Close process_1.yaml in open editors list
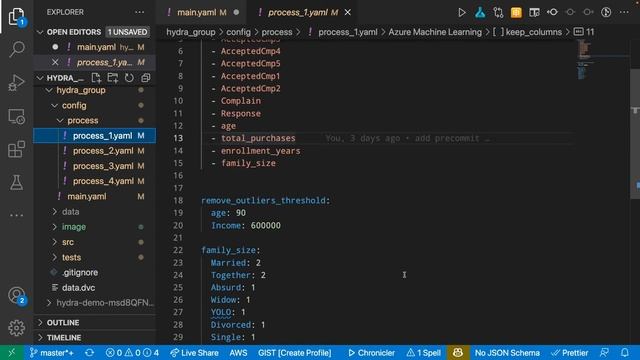This screenshot has height=360, width=640. [55, 62]
